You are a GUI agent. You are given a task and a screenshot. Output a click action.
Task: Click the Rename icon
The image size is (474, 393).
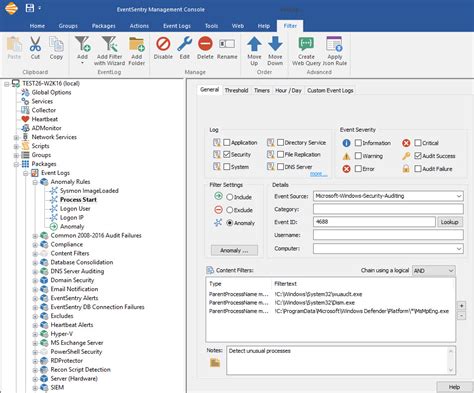(227, 44)
